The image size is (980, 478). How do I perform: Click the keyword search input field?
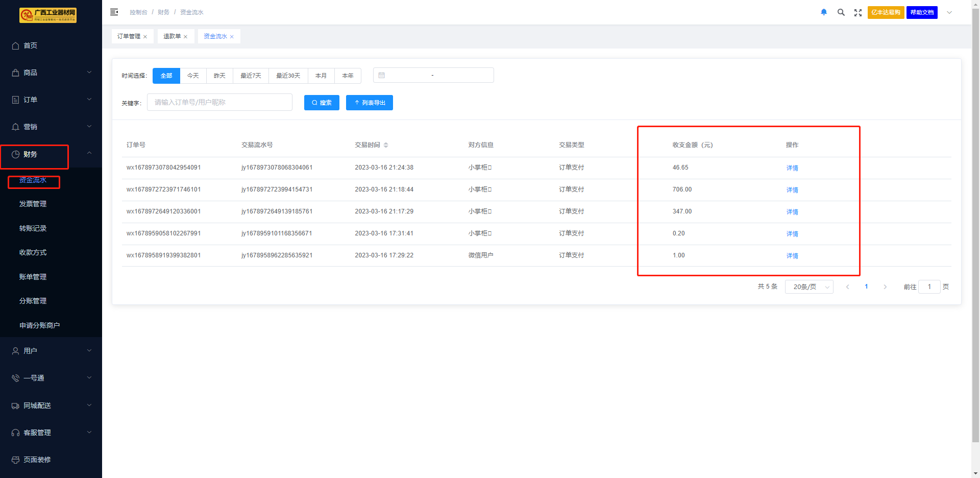(x=219, y=102)
